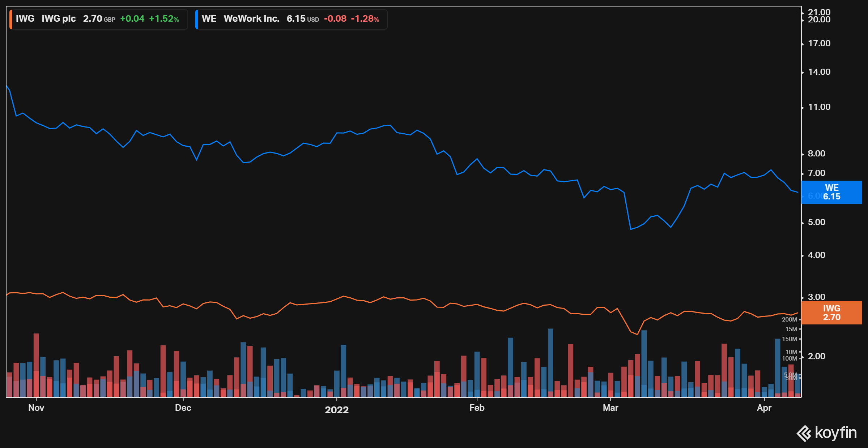Click the 8.00 price axis label
This screenshot has width=868, height=448.
tap(817, 154)
